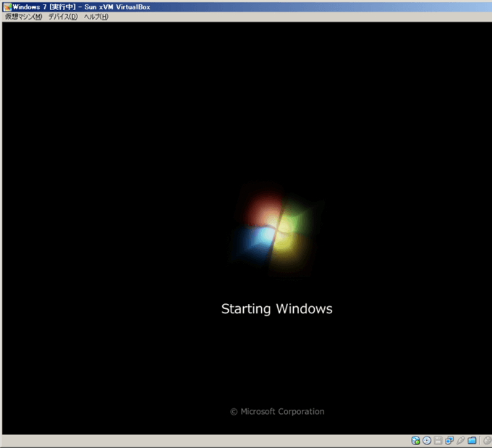This screenshot has width=492, height=448.
Task: Click the mouse capture indicator icon
Action: (488, 441)
